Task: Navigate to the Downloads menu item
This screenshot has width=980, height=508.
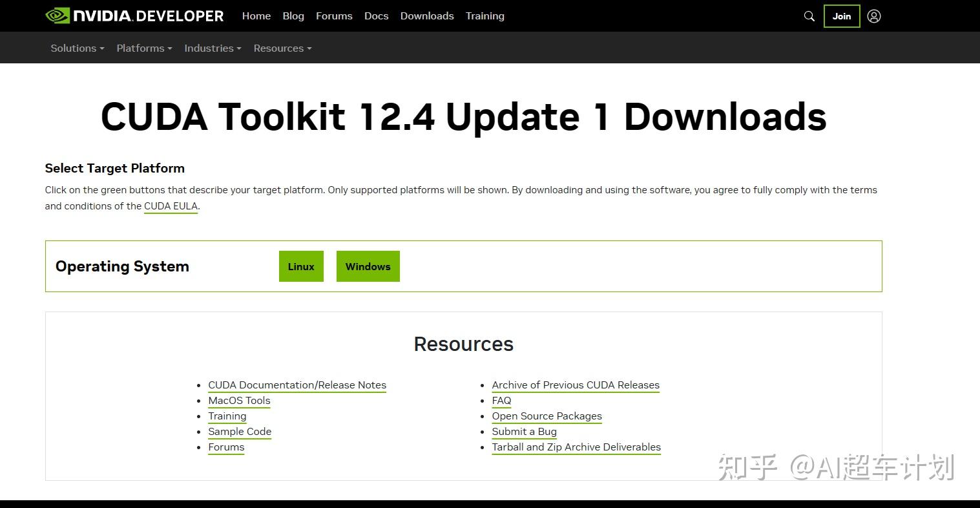Action: click(426, 16)
